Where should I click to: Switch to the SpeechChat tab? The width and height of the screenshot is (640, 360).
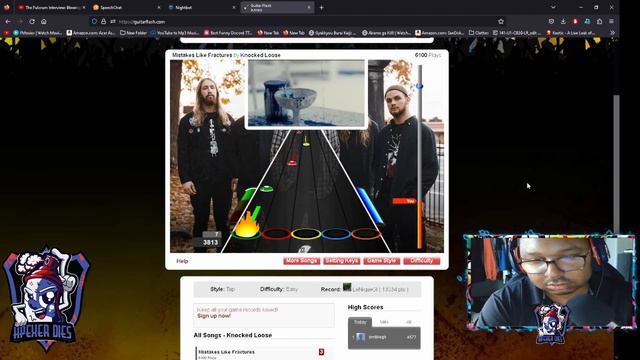click(126, 7)
